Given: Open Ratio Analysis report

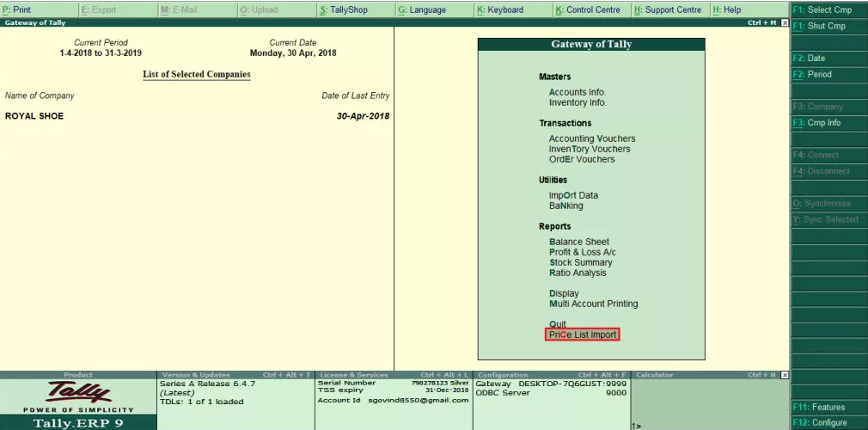Looking at the screenshot, I should (x=578, y=273).
